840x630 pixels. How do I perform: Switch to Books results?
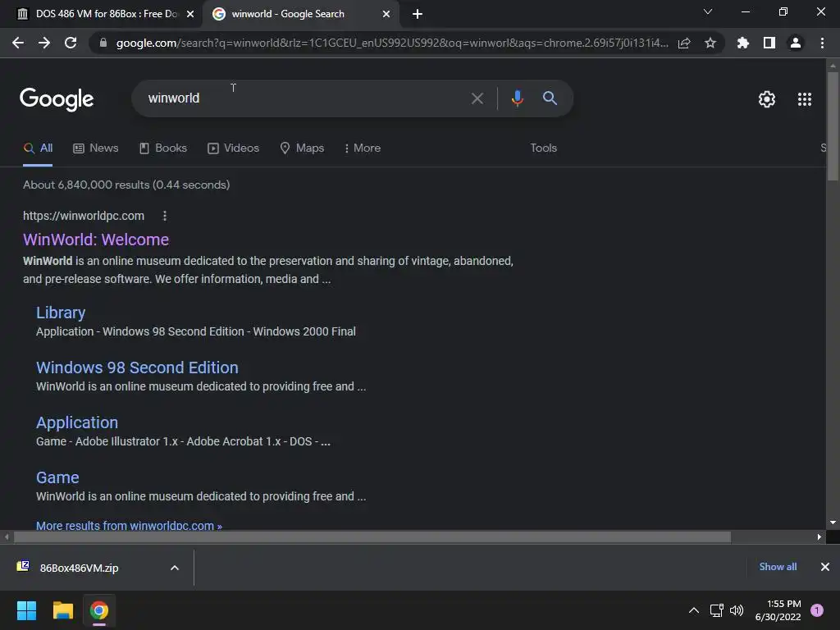[x=163, y=148]
